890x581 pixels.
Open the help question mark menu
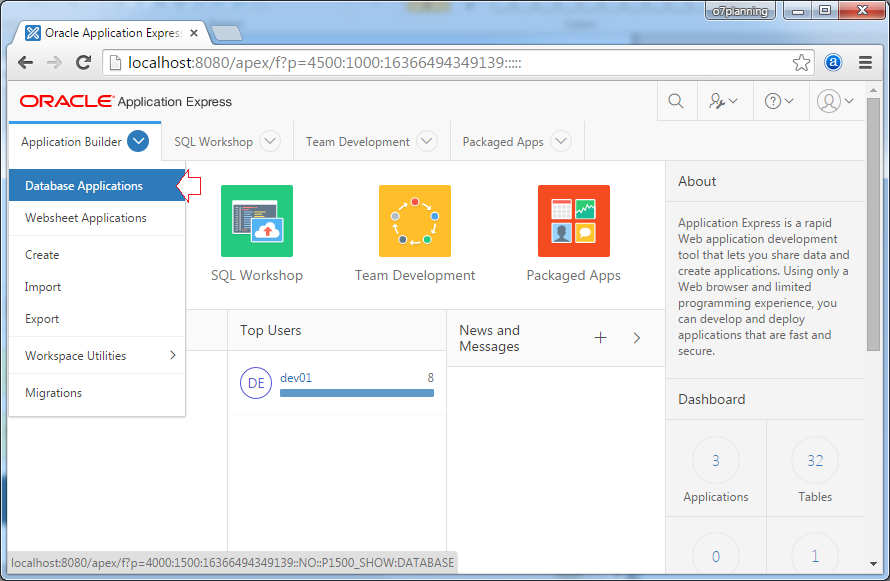coord(779,101)
